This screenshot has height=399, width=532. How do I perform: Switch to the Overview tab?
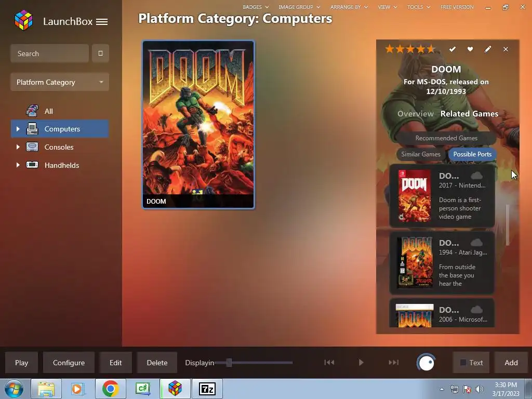pyautogui.click(x=415, y=114)
